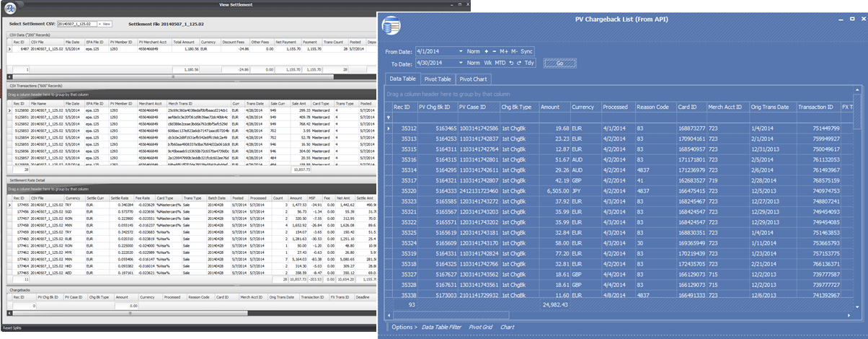Click the Chart link in bottom bar
Viewport: 868px width, 339px height.
(508, 327)
